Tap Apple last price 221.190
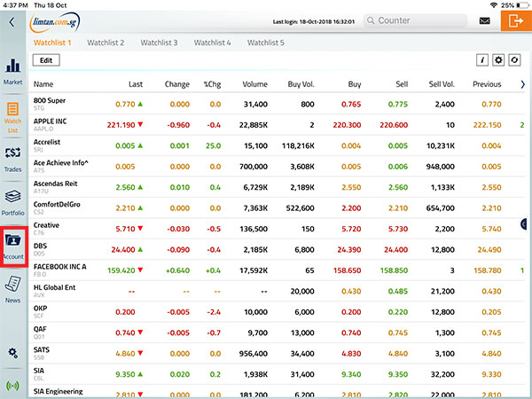 pos(121,125)
